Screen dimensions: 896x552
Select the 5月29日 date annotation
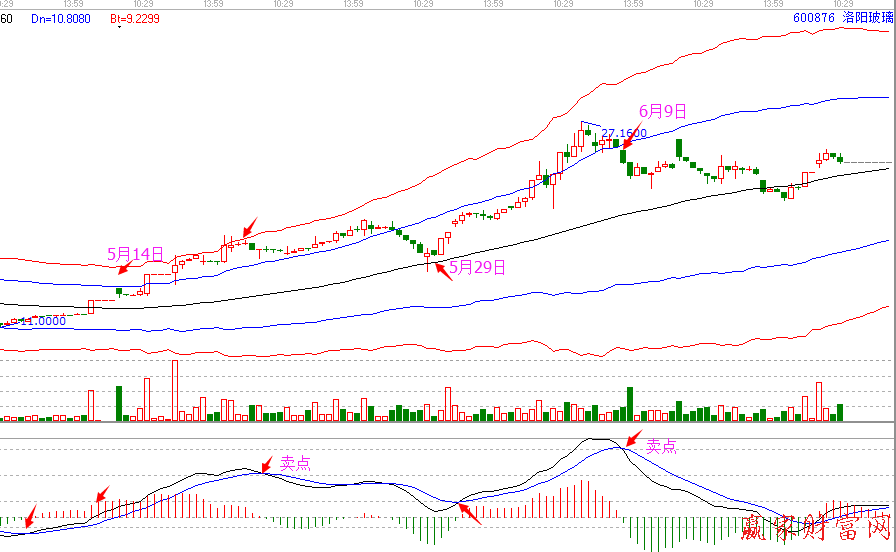coord(477,267)
